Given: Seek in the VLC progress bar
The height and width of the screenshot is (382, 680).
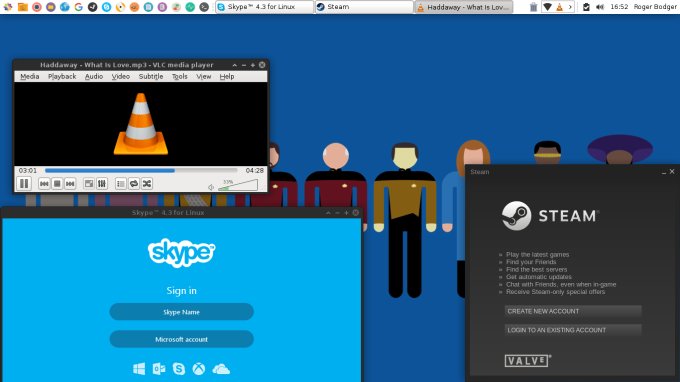Looking at the screenshot, I should tap(141, 170).
